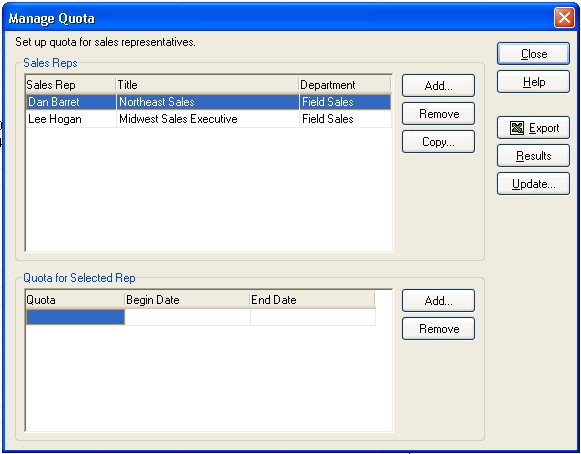This screenshot has height=454, width=581.
Task: Select the Dan Barret row
Action: [209, 102]
